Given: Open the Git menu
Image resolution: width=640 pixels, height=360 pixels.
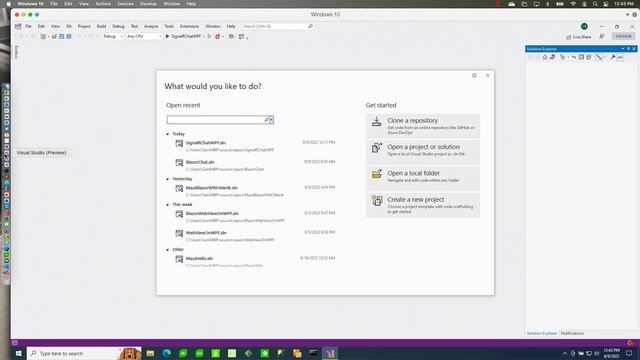Looking at the screenshot, I should 69,26.
